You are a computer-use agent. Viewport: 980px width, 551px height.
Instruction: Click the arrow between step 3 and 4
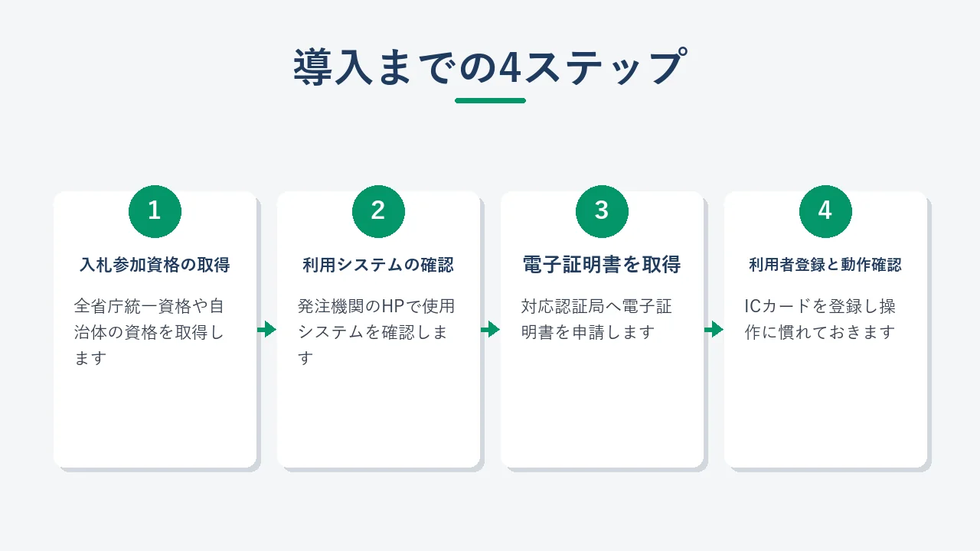[x=714, y=329]
